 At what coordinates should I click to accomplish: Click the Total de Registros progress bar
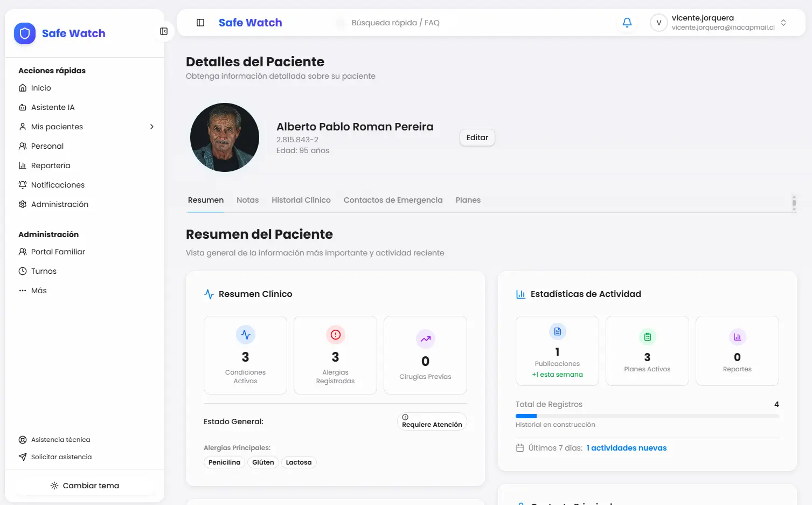(647, 416)
